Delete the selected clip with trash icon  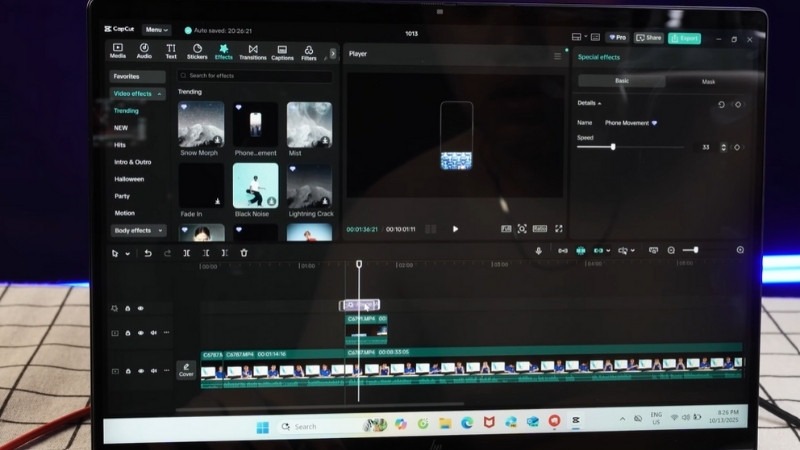tap(243, 253)
